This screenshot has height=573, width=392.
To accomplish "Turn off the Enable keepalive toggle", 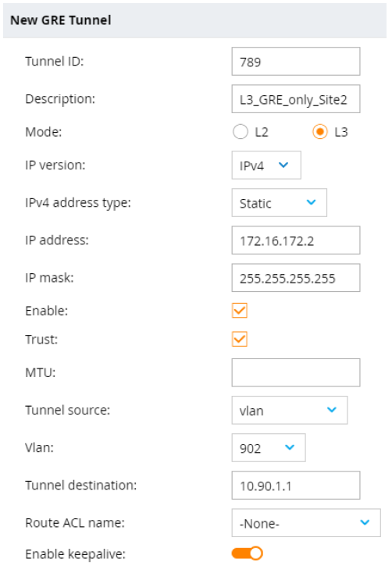I will [248, 553].
